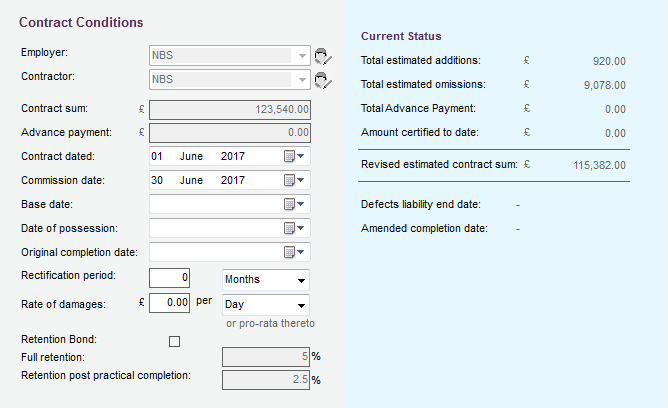Click the Advance payment field
This screenshot has height=408, width=668.
(x=230, y=133)
